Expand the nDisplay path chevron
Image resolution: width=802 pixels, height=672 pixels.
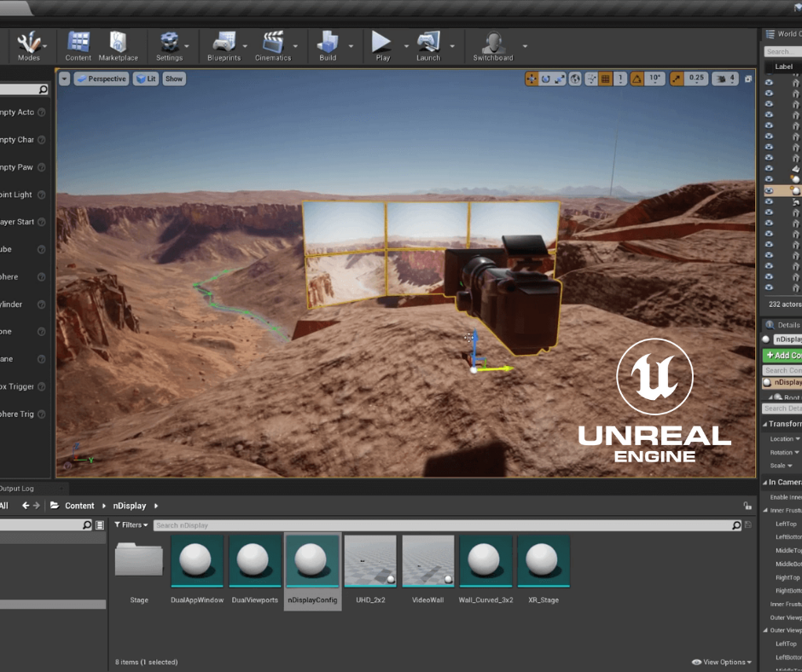pyautogui.click(x=156, y=506)
